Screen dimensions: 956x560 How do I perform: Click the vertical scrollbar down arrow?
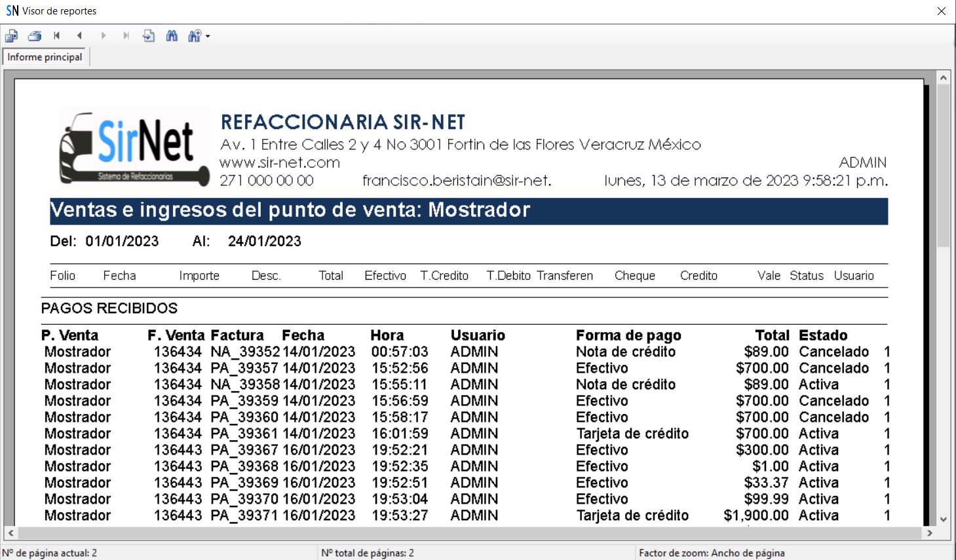click(x=944, y=519)
